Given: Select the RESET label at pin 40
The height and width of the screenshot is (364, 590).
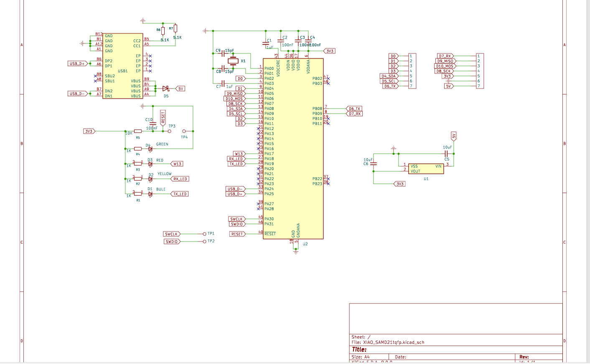Looking at the screenshot, I should pyautogui.click(x=237, y=234).
